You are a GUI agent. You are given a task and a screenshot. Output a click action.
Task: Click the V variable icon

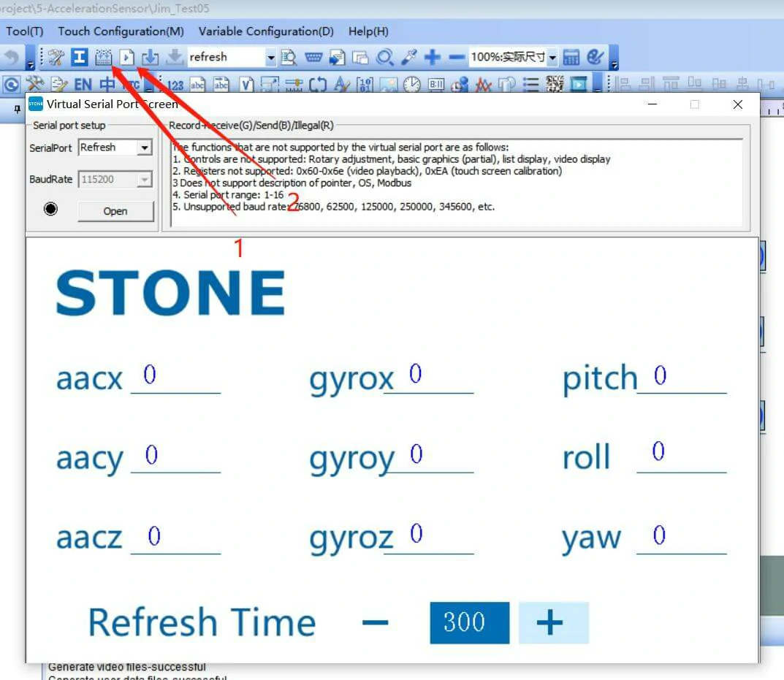tap(246, 85)
